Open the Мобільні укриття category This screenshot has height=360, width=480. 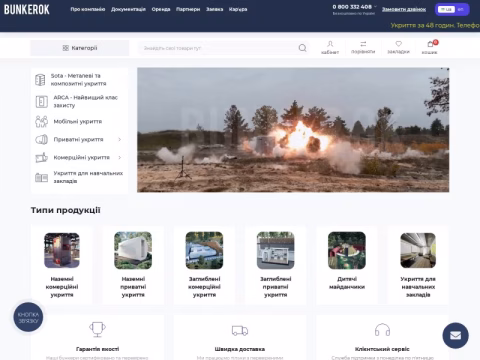pyautogui.click(x=78, y=122)
